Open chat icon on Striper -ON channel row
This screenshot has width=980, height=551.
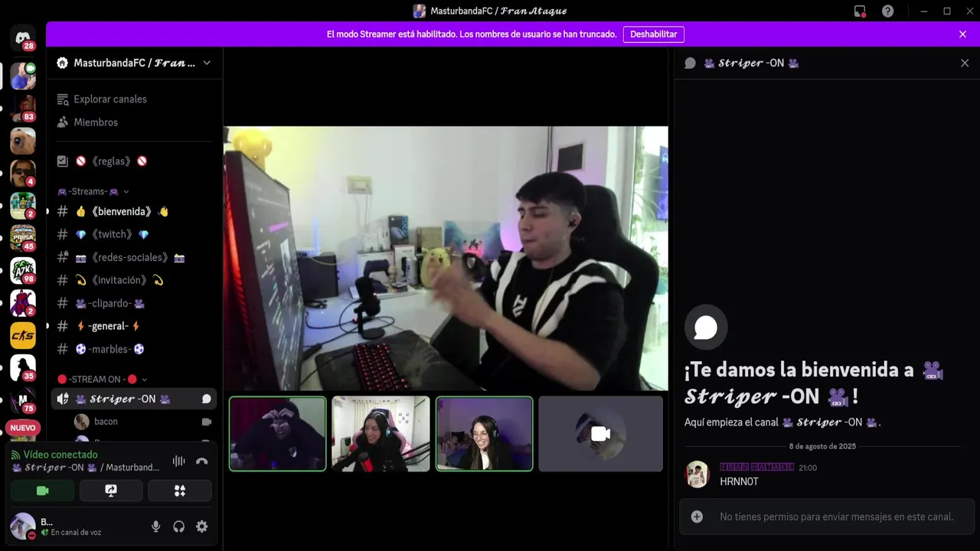click(206, 399)
